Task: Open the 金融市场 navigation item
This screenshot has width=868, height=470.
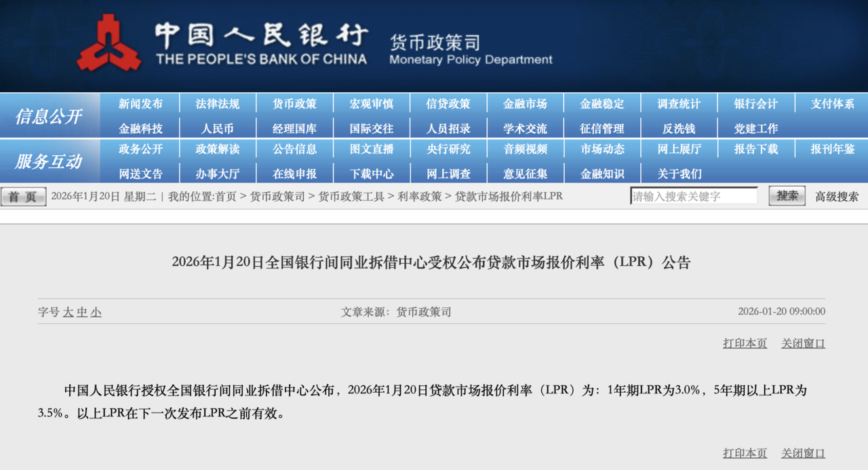Action: 524,103
